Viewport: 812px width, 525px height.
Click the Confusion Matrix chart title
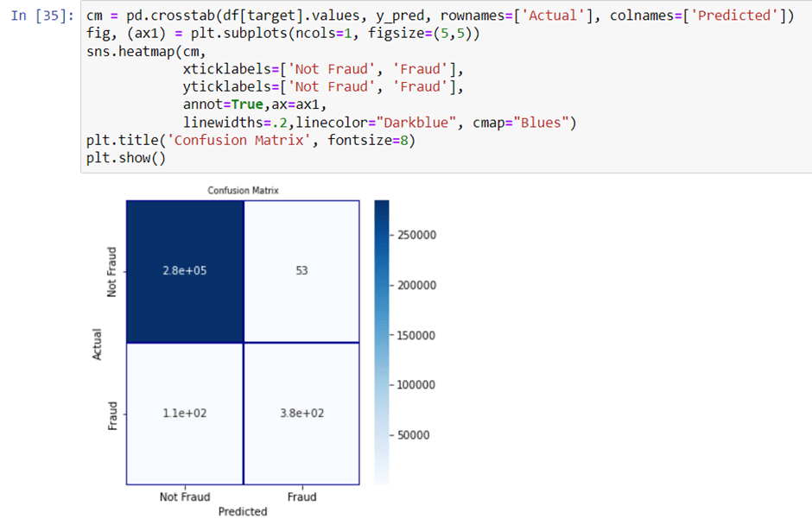243,191
